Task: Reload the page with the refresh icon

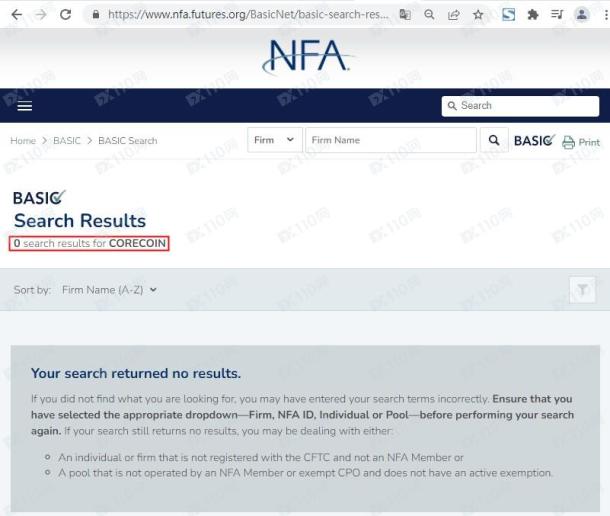Action: [x=65, y=15]
